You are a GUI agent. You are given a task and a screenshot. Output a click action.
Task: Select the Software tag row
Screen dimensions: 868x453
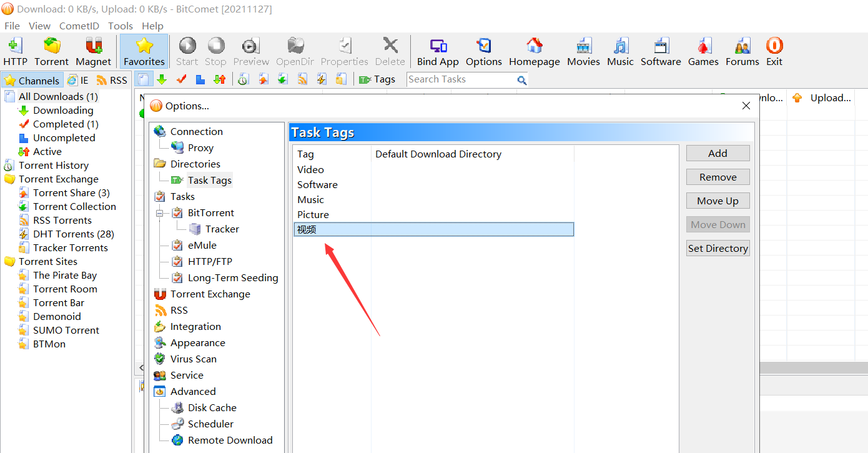[x=434, y=184]
